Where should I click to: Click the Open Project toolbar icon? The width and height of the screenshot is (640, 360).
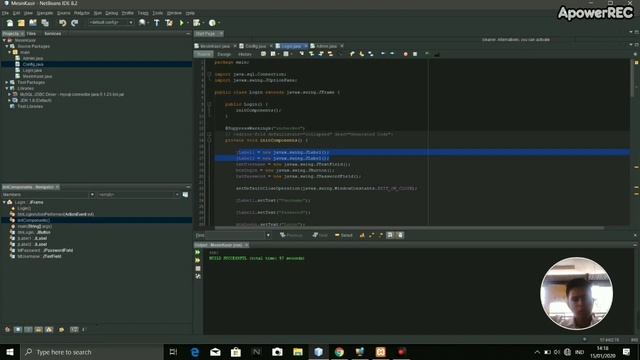tap(33, 23)
